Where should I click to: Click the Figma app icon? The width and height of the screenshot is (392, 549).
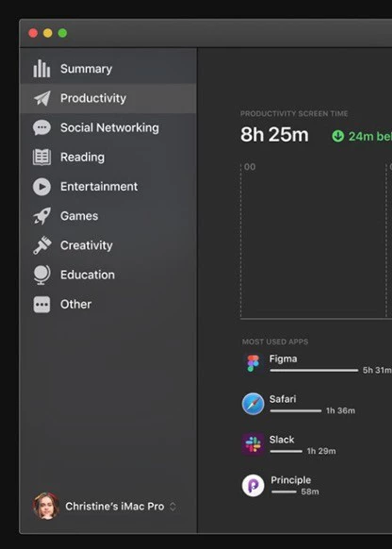pos(253,363)
